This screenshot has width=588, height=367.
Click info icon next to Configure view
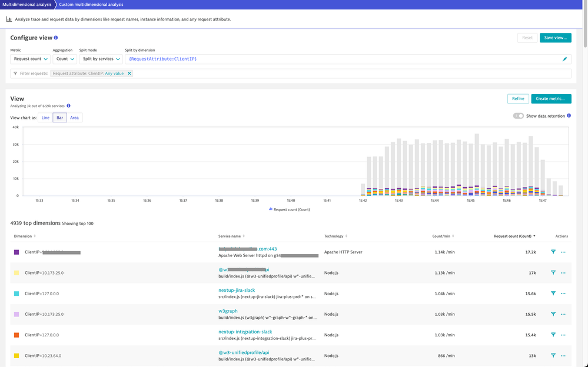click(x=56, y=38)
